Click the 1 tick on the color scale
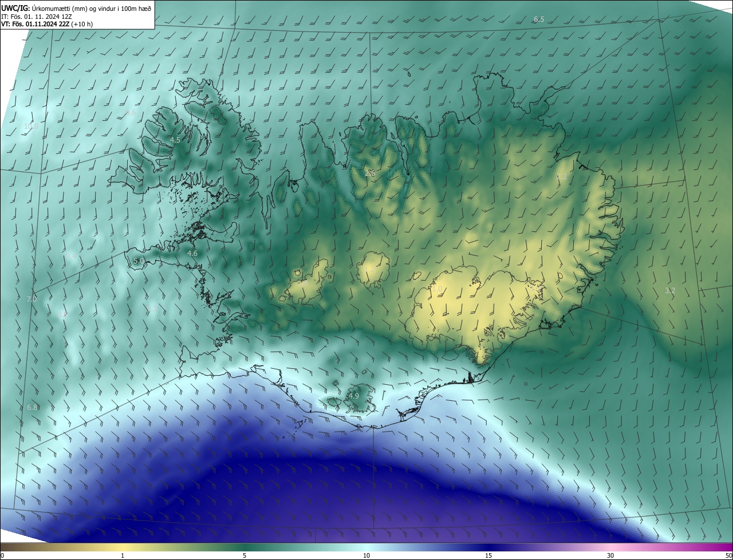This screenshot has height=560, width=733. pyautogui.click(x=123, y=555)
